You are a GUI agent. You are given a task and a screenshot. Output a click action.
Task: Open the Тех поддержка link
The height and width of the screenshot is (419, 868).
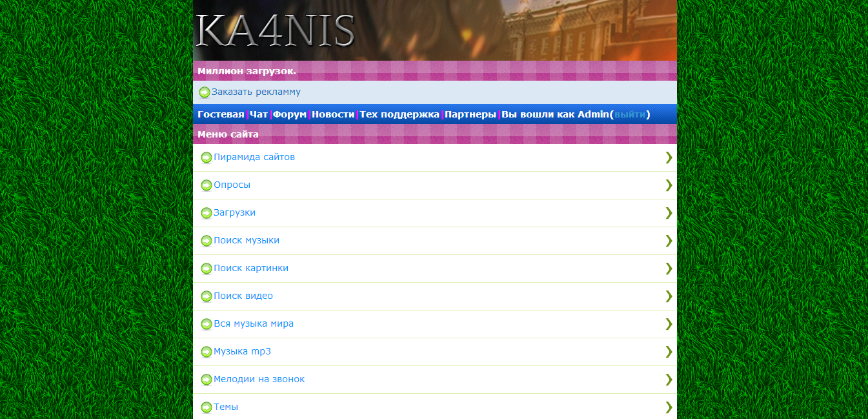point(399,114)
